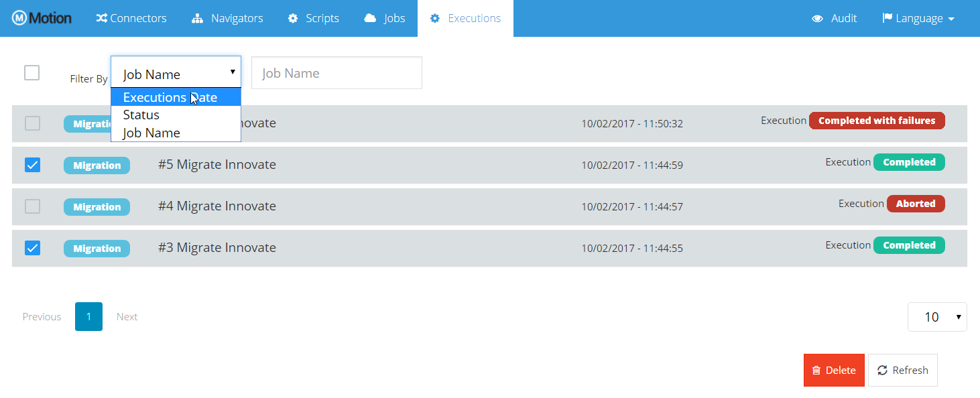This screenshot has width=980, height=398.
Task: Delete the selected executions
Action: pyautogui.click(x=834, y=371)
